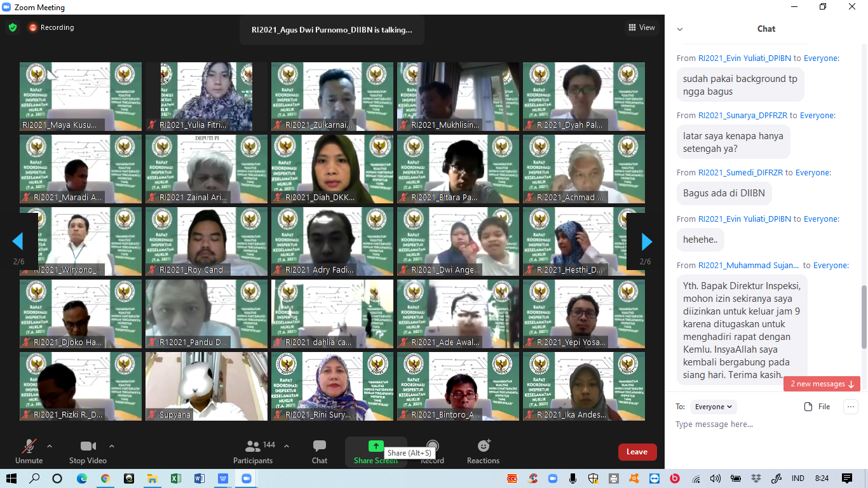Select Supyana video tile
868x488 pixels.
(x=207, y=386)
